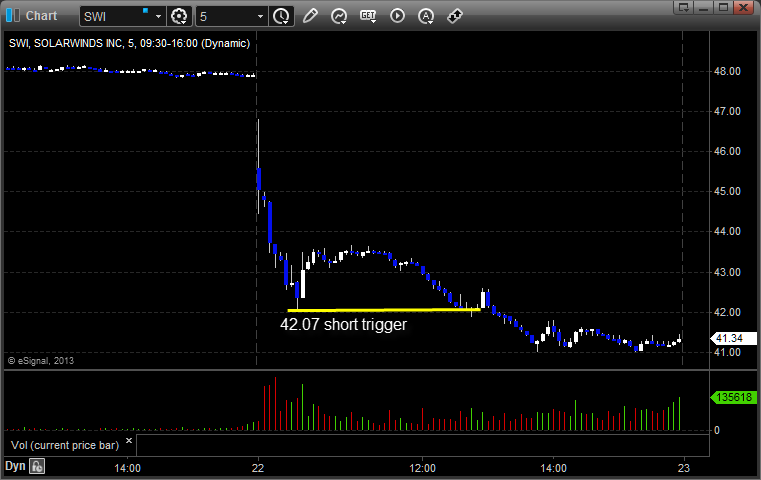This screenshot has width=761, height=480.
Task: Click the 135618 volume value marker
Action: 733,397
